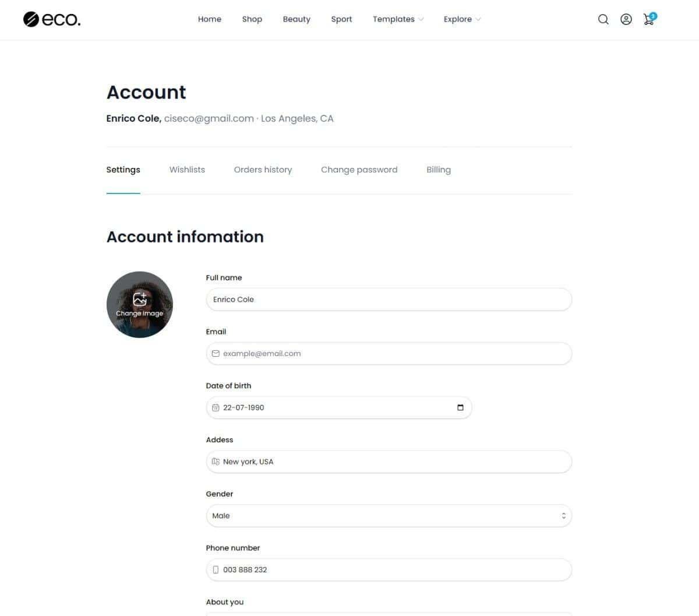699x616 pixels.
Task: Expand the Explore dropdown
Action: coord(461,19)
